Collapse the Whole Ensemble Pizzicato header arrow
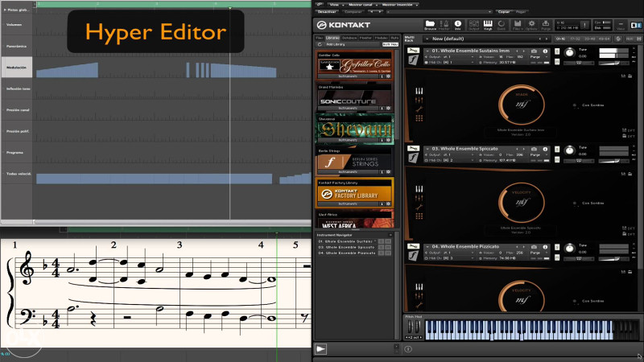644x362 pixels. pos(427,247)
